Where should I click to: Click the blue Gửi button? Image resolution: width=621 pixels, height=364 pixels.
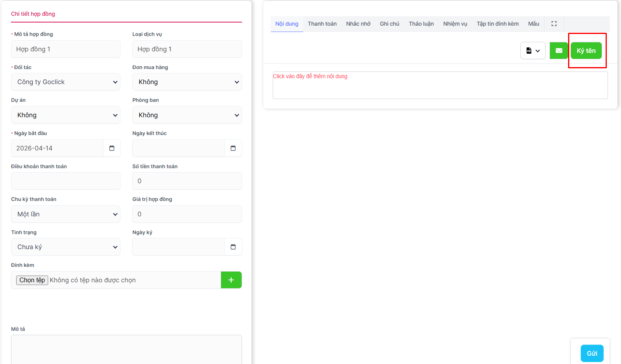point(592,353)
